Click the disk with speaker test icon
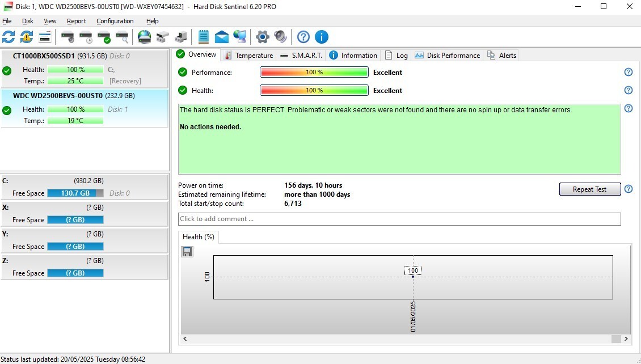The image size is (641, 364). (x=68, y=37)
